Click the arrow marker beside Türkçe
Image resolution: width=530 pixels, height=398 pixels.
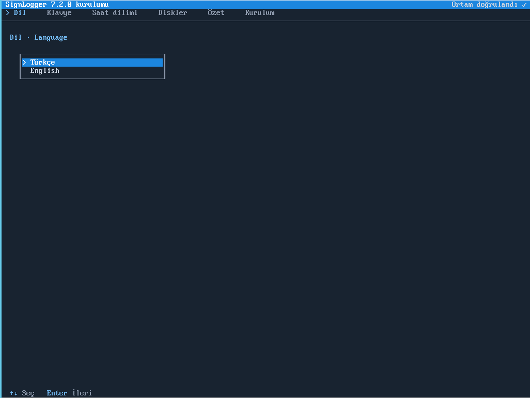pyautogui.click(x=24, y=63)
